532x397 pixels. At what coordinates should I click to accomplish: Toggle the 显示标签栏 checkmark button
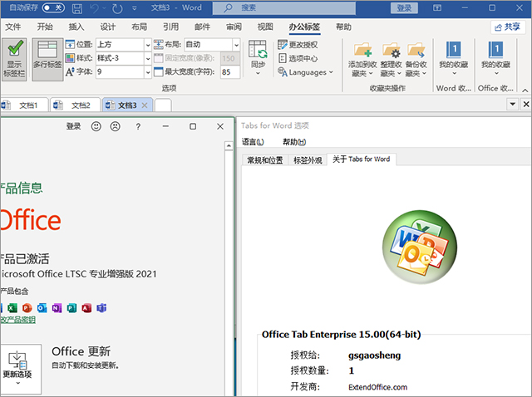tap(14, 59)
